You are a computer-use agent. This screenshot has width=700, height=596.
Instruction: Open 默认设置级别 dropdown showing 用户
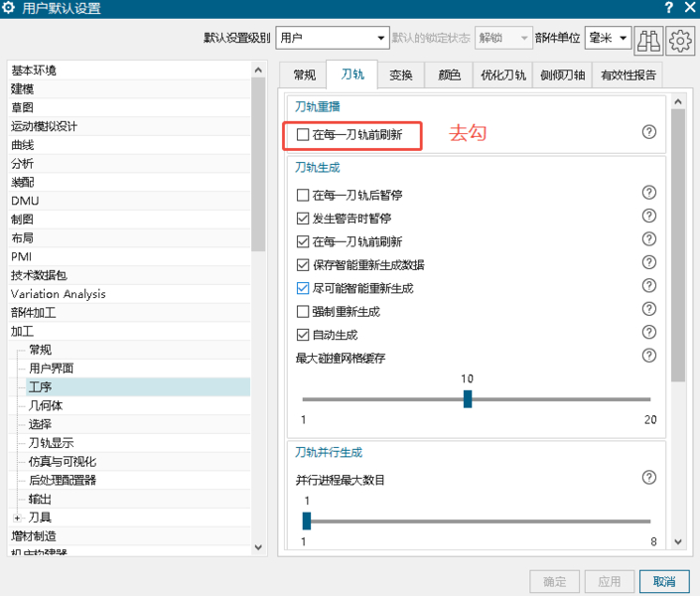click(333, 38)
